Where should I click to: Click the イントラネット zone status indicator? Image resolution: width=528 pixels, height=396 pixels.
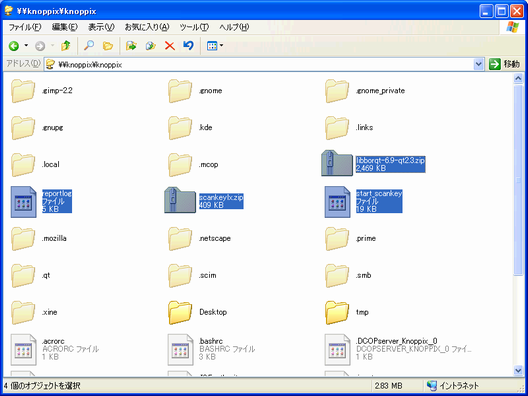453,386
